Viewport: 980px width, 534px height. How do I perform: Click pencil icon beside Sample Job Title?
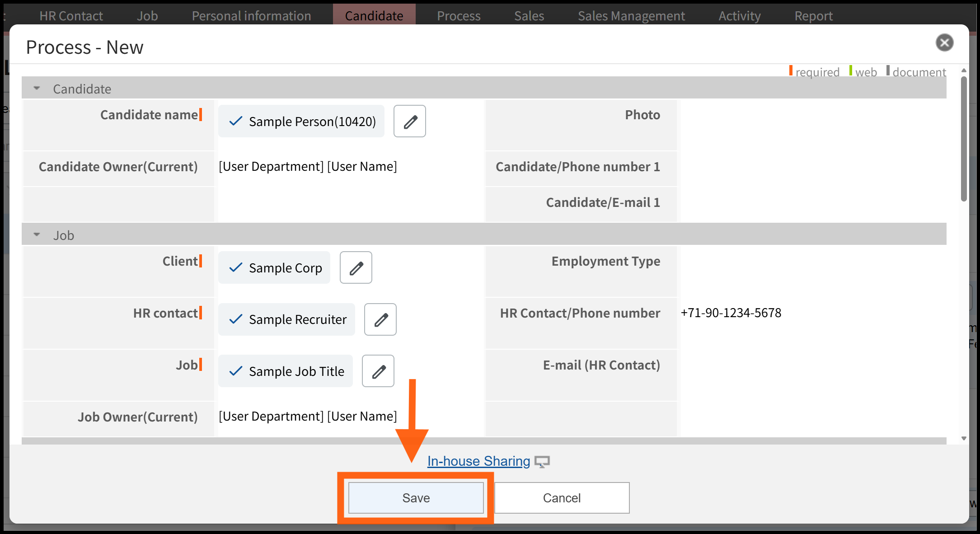pos(378,371)
